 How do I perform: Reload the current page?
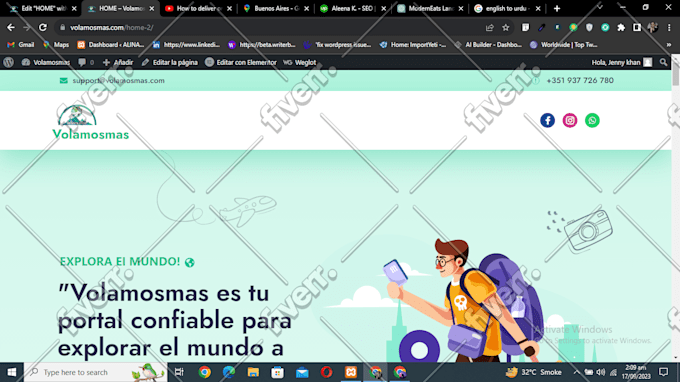(x=42, y=27)
